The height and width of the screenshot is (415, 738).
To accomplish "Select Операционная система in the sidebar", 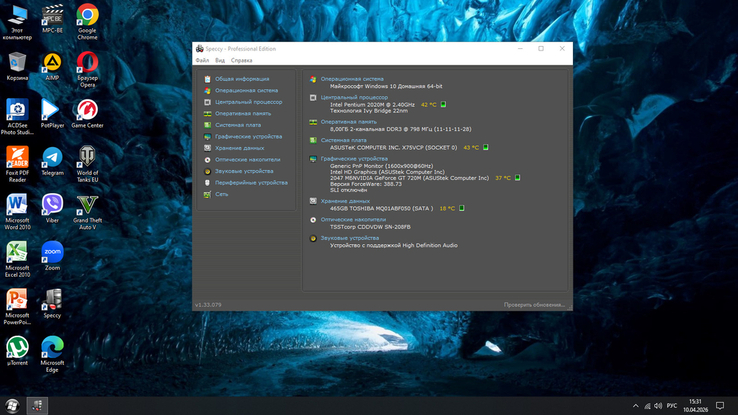I will (x=246, y=90).
